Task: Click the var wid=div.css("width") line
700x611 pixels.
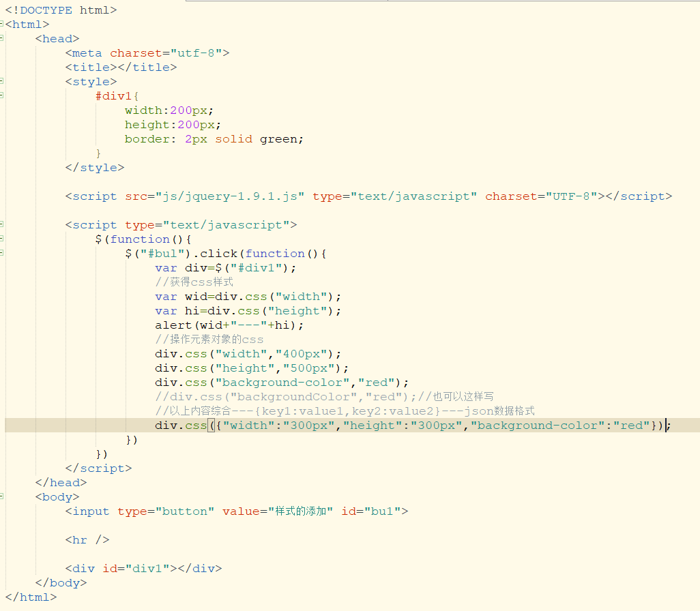Action: [248, 297]
